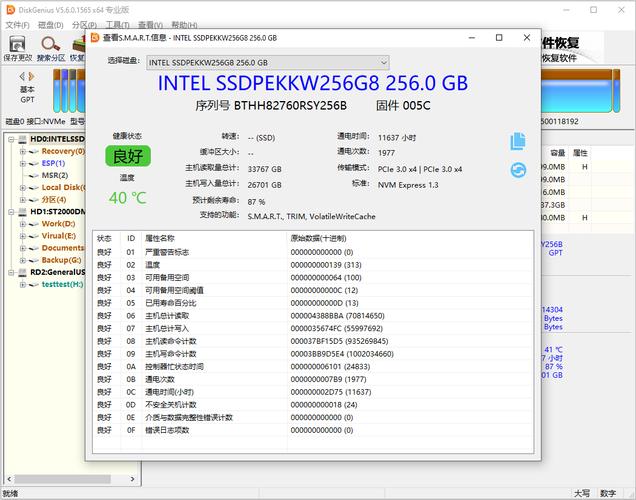Click the blue refresh SMART data icon
The height and width of the screenshot is (500, 636).
[517, 170]
